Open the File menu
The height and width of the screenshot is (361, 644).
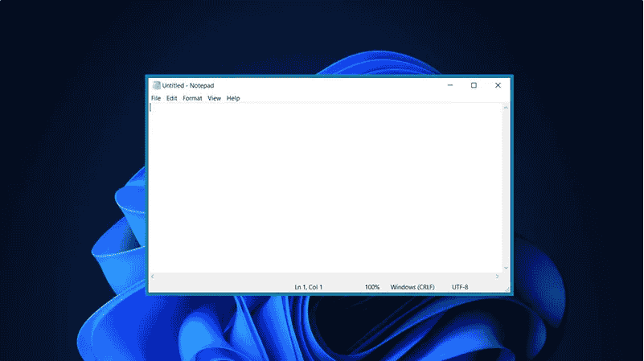click(x=156, y=98)
